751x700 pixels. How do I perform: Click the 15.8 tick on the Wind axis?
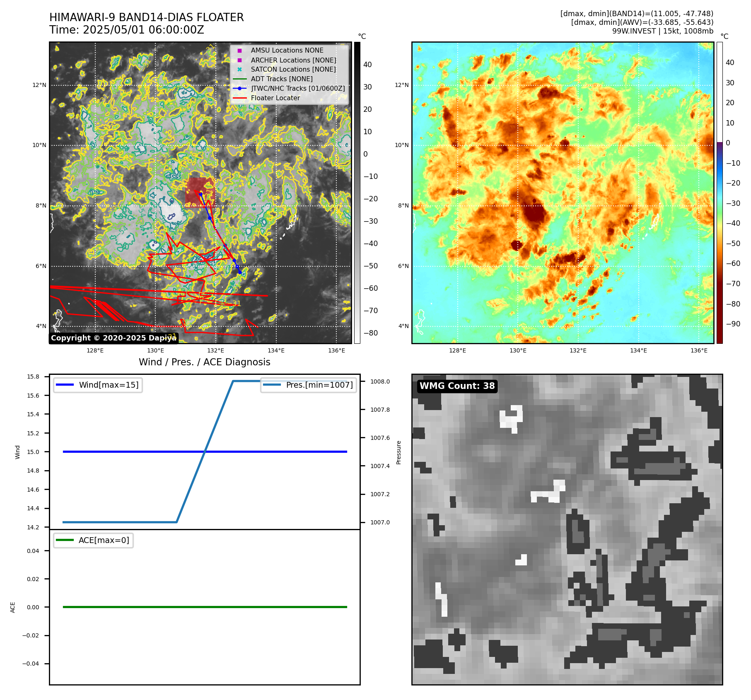pos(33,377)
